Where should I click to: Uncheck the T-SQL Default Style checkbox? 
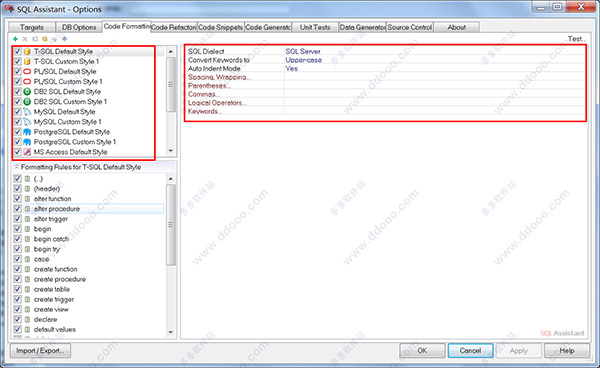tap(18, 51)
